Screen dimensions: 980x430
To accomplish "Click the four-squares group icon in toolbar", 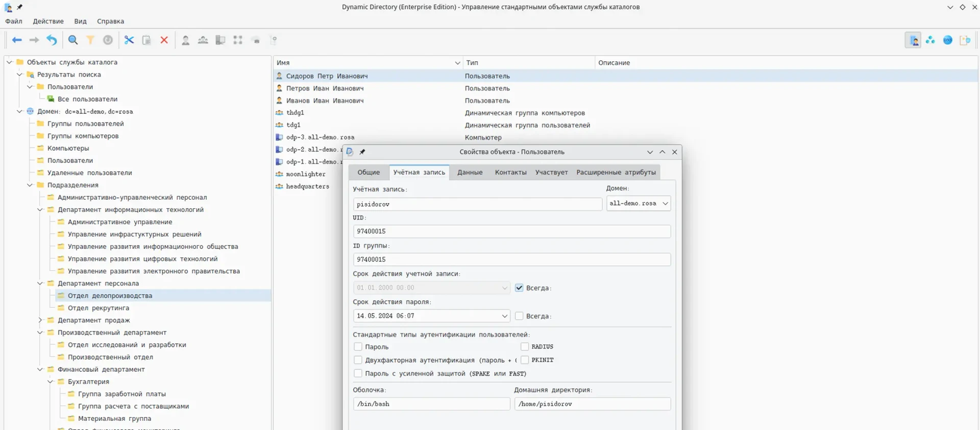I will point(238,40).
